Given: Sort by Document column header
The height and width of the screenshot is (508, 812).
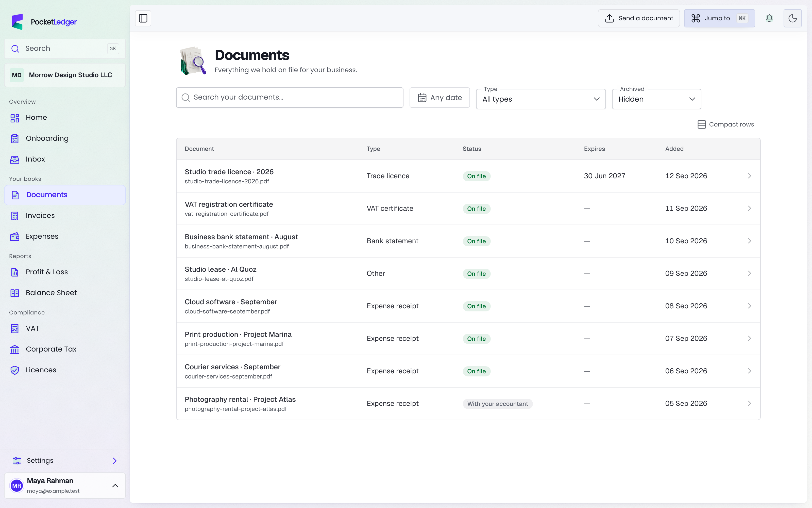Looking at the screenshot, I should pos(199,149).
